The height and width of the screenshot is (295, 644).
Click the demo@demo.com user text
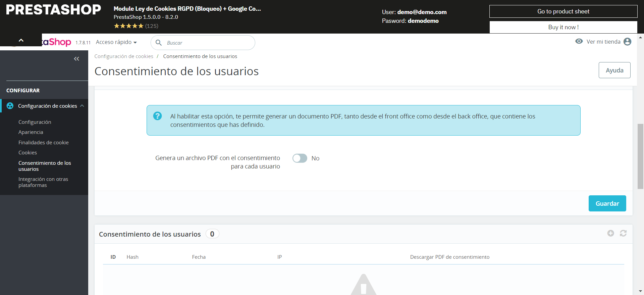[x=422, y=12]
